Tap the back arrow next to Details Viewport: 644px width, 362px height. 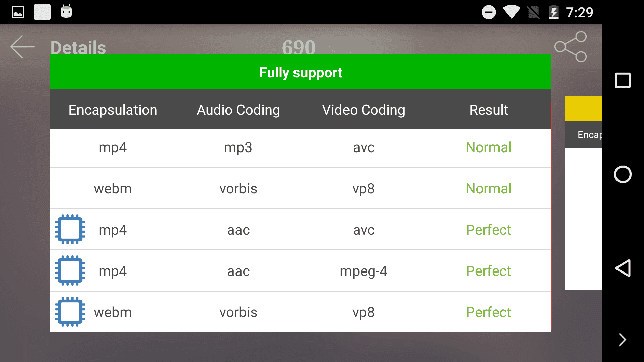22,47
